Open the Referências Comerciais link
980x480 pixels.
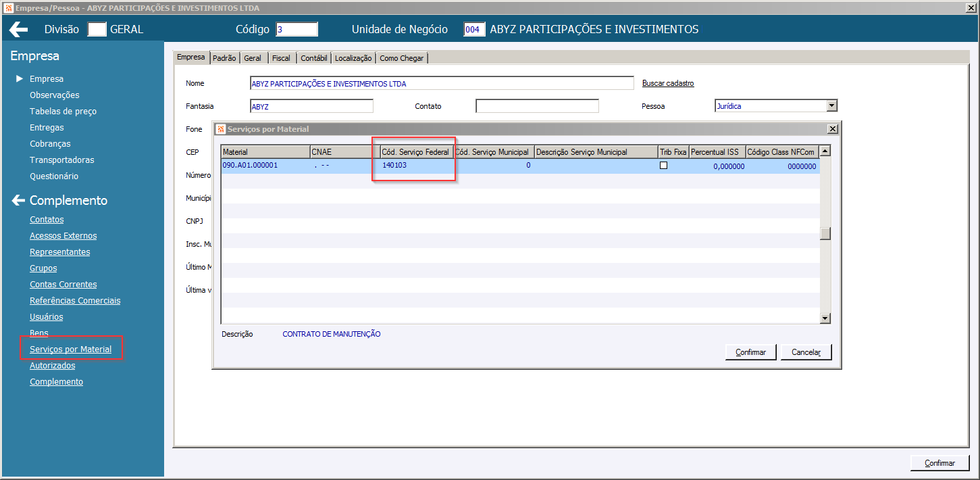pos(75,300)
